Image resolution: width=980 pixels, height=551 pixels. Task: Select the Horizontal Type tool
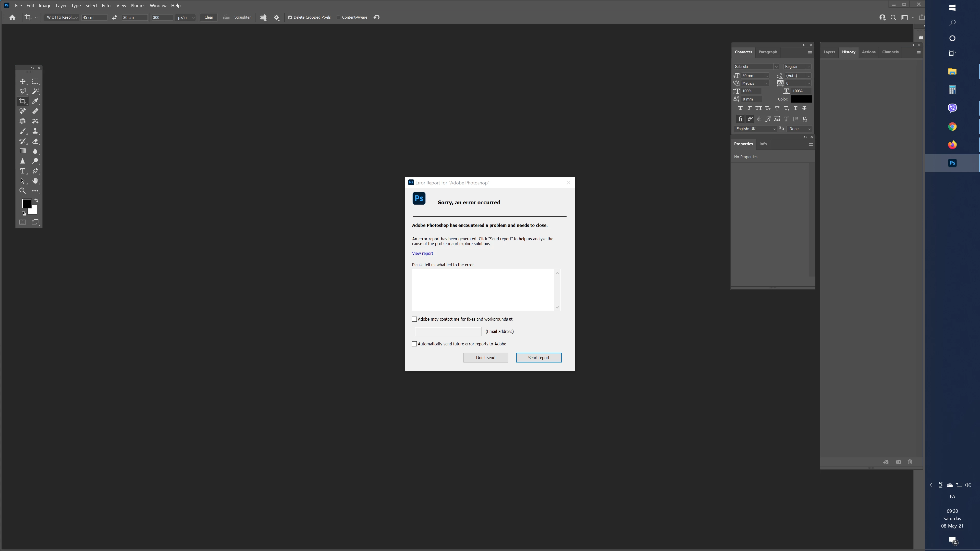tap(22, 171)
